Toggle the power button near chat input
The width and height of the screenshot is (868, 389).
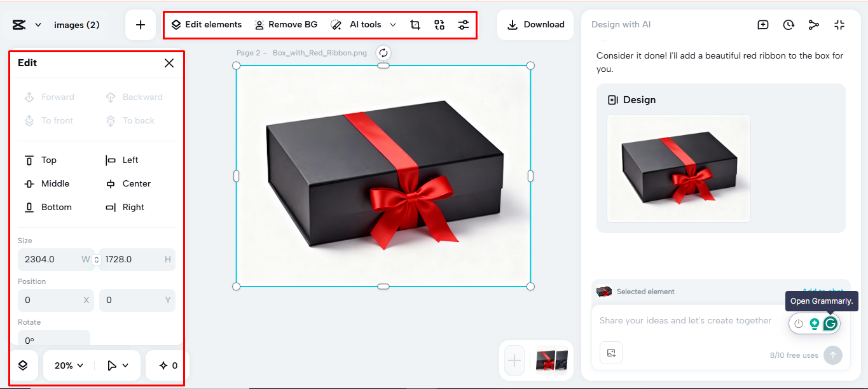[x=798, y=323]
